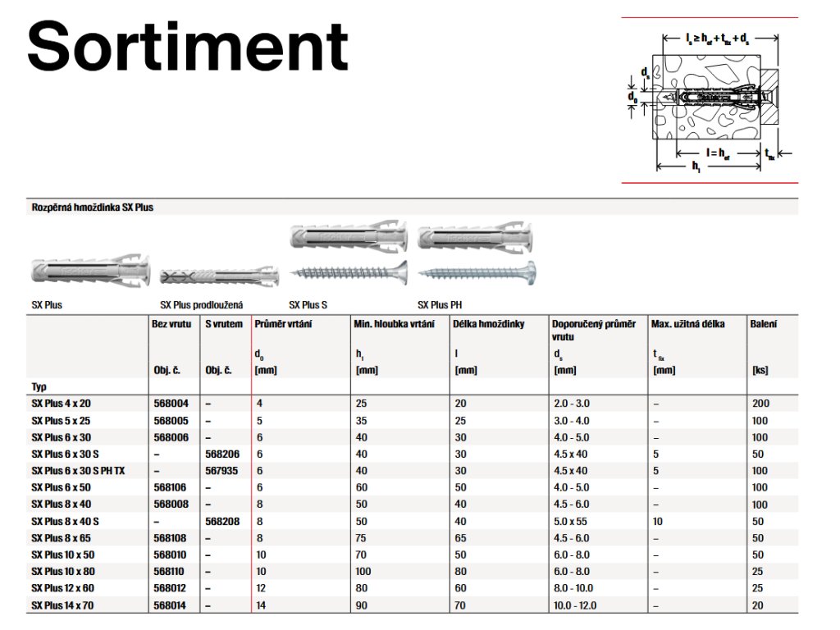Click the 'Min. hloubka vrtání' column header
This screenshot has width=840, height=630.
(395, 324)
